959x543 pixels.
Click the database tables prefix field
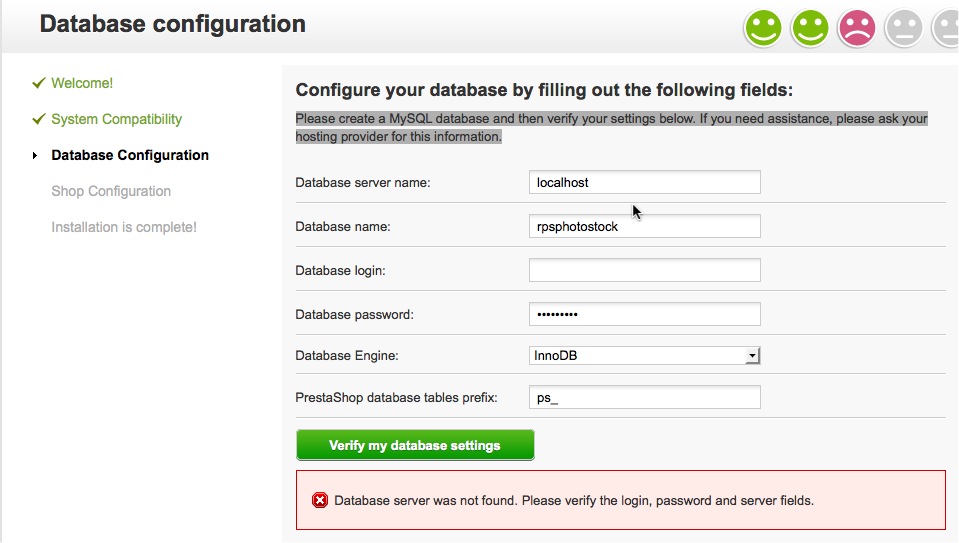pyautogui.click(x=644, y=398)
